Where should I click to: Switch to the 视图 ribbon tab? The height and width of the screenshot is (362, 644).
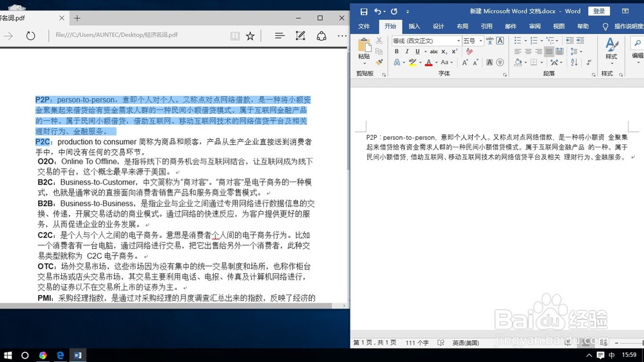pyautogui.click(x=558, y=26)
